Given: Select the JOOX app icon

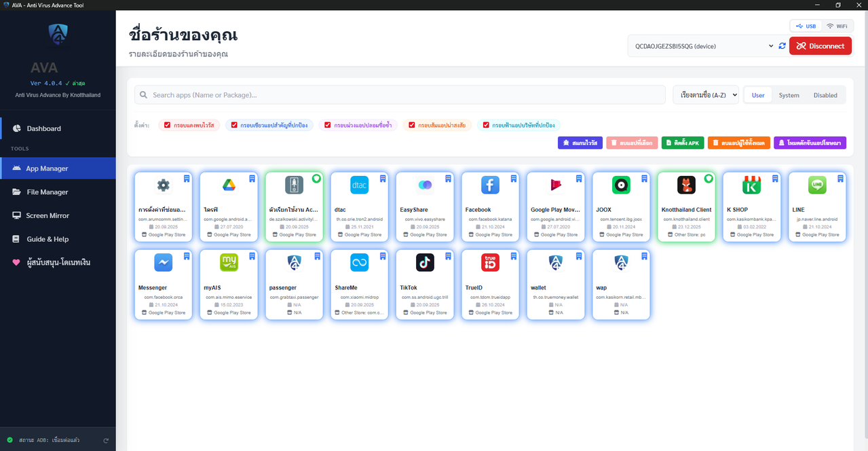Looking at the screenshot, I should click(x=621, y=185).
